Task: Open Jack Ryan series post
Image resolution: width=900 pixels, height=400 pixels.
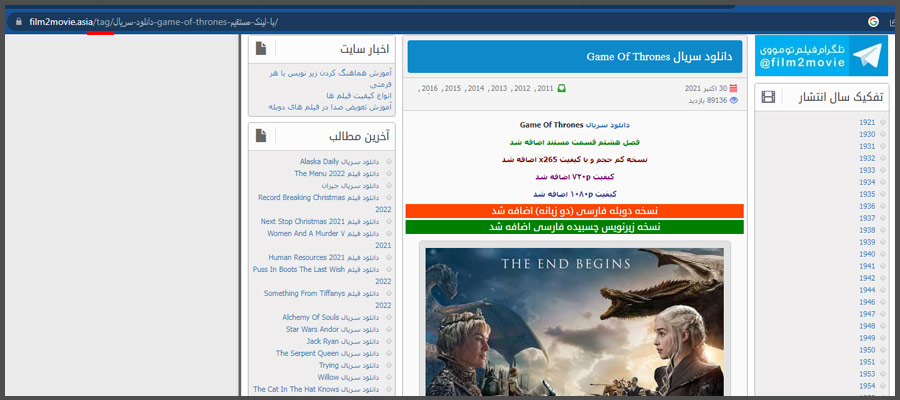Action: [343, 341]
